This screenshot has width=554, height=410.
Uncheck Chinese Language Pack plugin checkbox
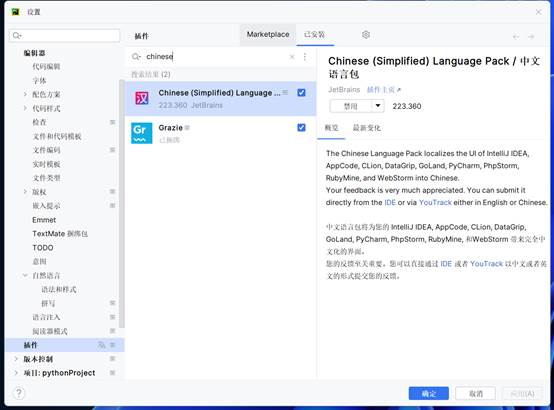click(x=301, y=93)
